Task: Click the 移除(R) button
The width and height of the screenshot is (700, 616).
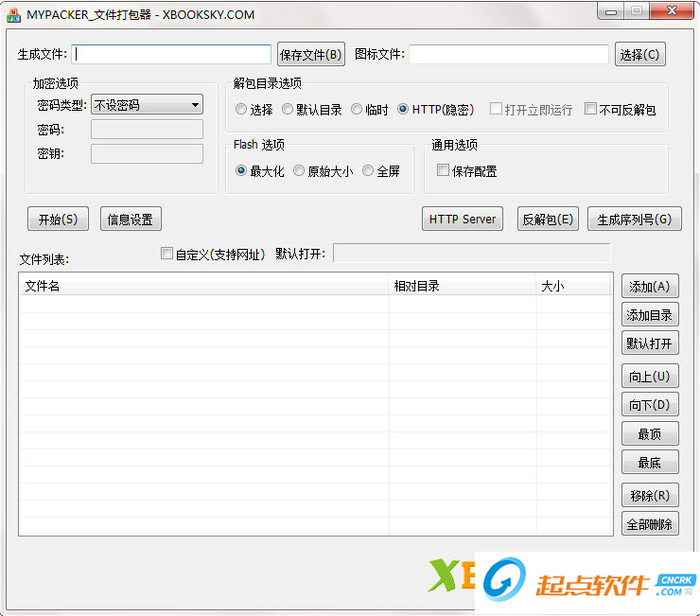Action: [650, 496]
